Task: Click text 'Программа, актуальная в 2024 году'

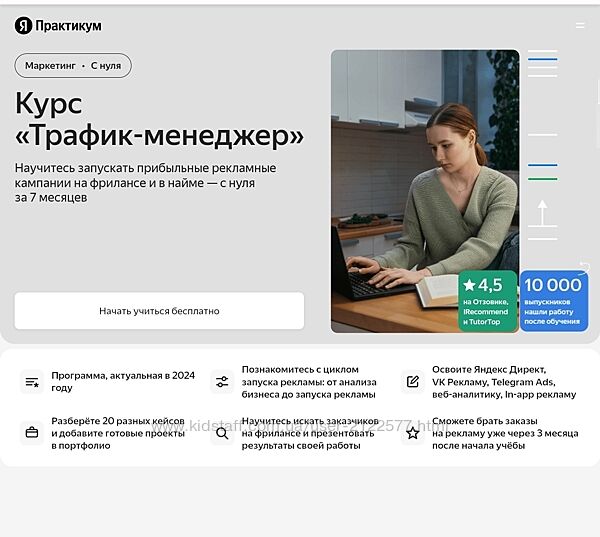Action: (123, 382)
